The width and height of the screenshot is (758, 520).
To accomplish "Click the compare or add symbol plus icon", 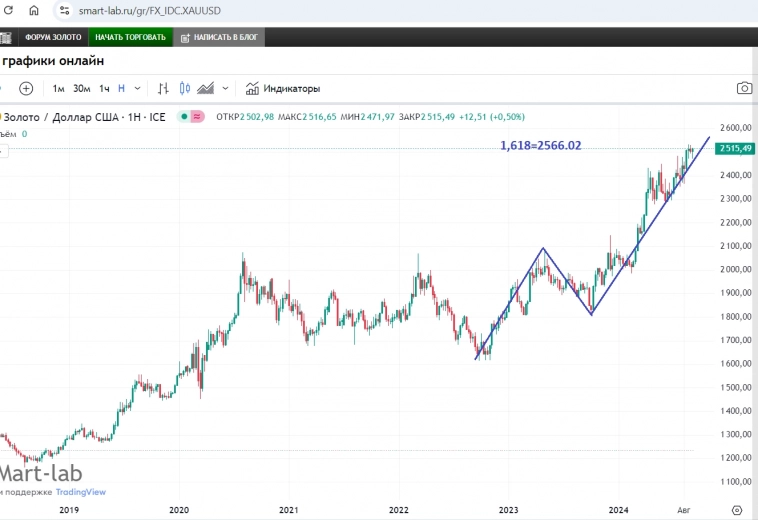I will [26, 88].
